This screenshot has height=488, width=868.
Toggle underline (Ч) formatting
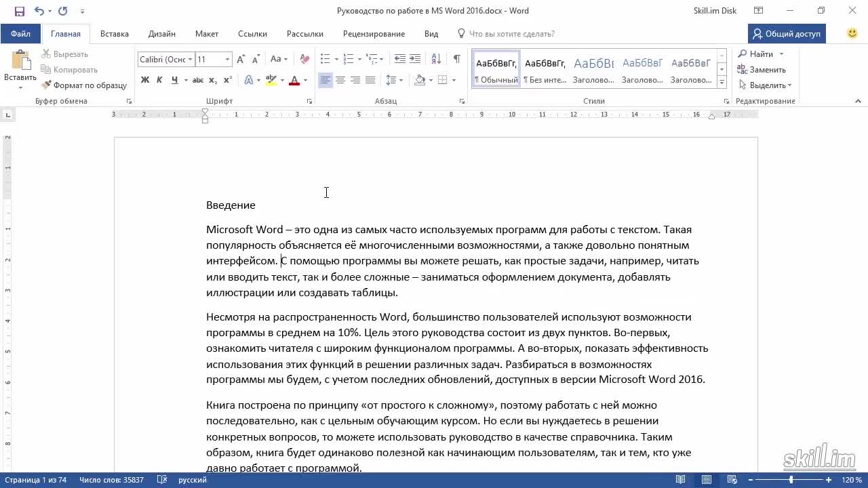[x=175, y=80]
